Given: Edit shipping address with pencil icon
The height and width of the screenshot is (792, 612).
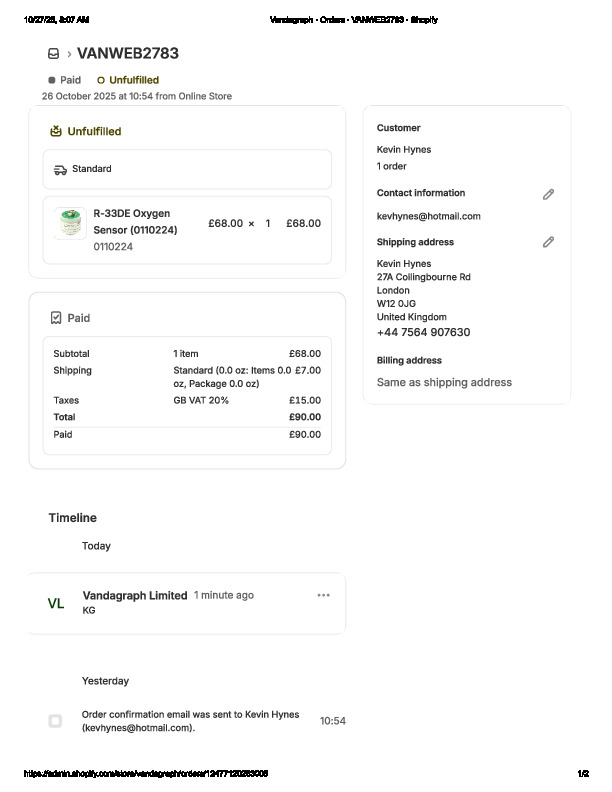Looking at the screenshot, I should click(548, 242).
